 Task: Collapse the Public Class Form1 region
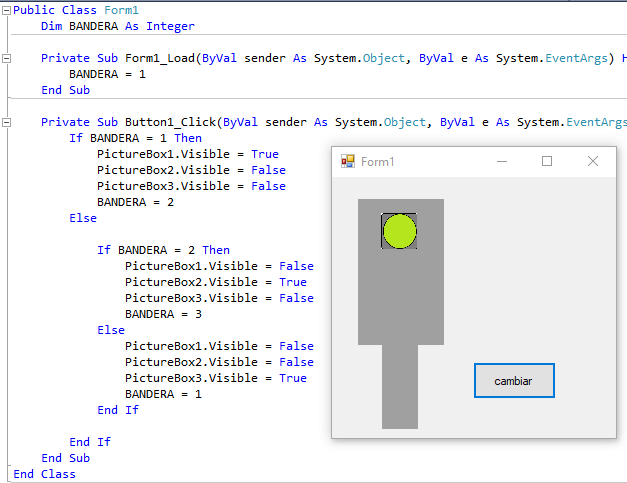(6, 11)
